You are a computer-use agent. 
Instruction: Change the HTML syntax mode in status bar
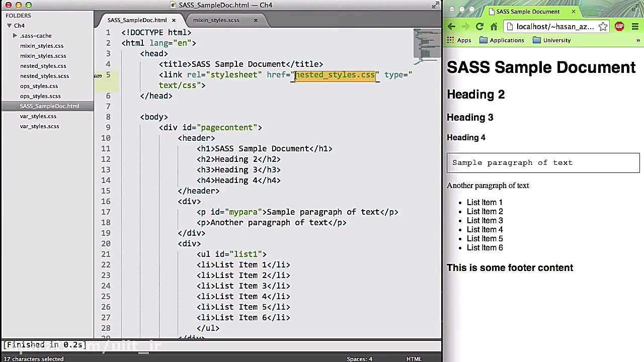pyautogui.click(x=414, y=359)
